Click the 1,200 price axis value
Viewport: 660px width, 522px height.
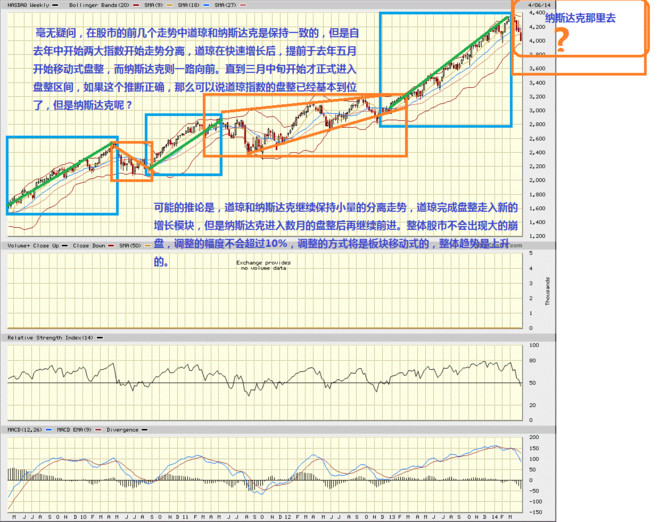[537, 236]
